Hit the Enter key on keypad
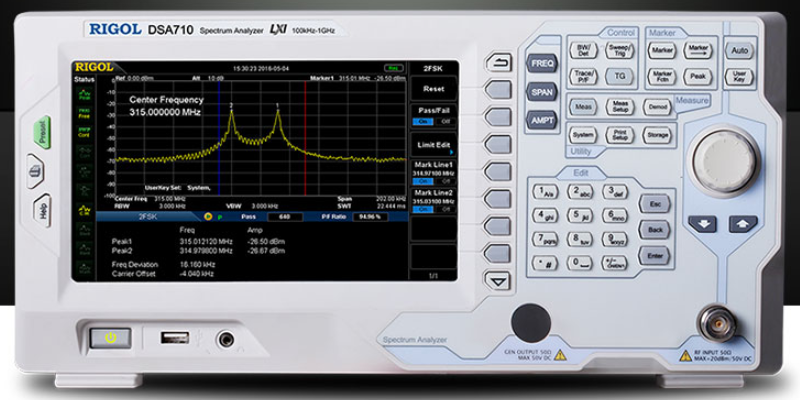This screenshot has width=800, height=400. pyautogui.click(x=655, y=256)
